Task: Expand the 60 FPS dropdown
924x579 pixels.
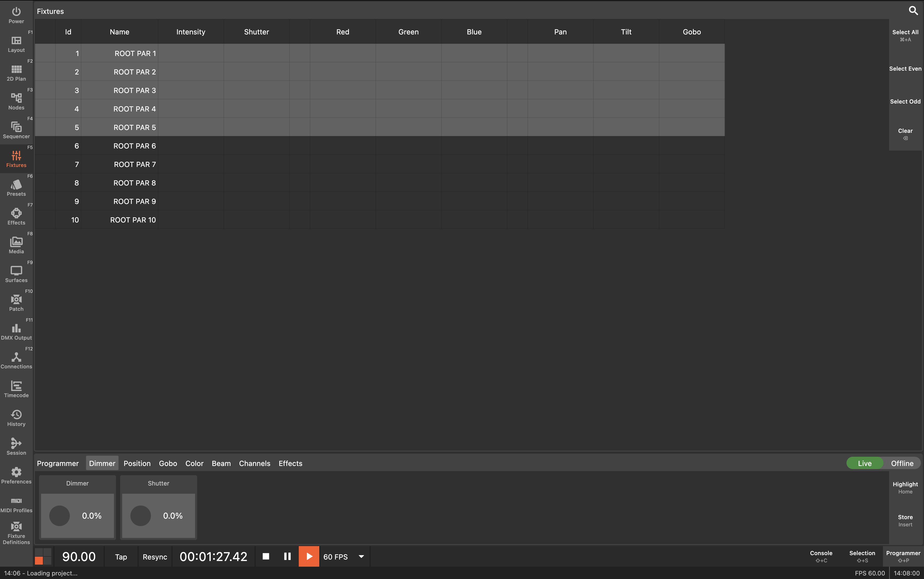Action: [x=360, y=556]
